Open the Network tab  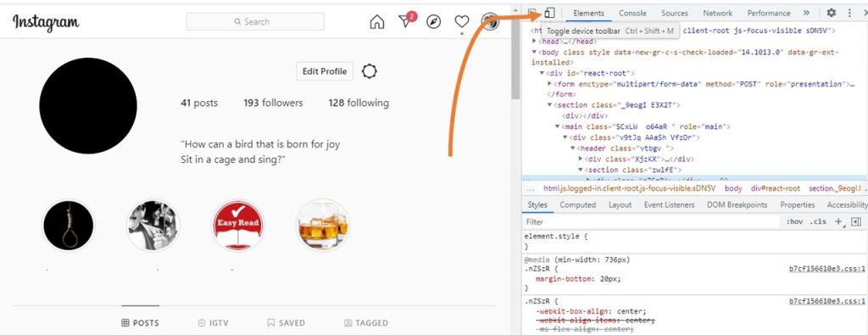(718, 13)
